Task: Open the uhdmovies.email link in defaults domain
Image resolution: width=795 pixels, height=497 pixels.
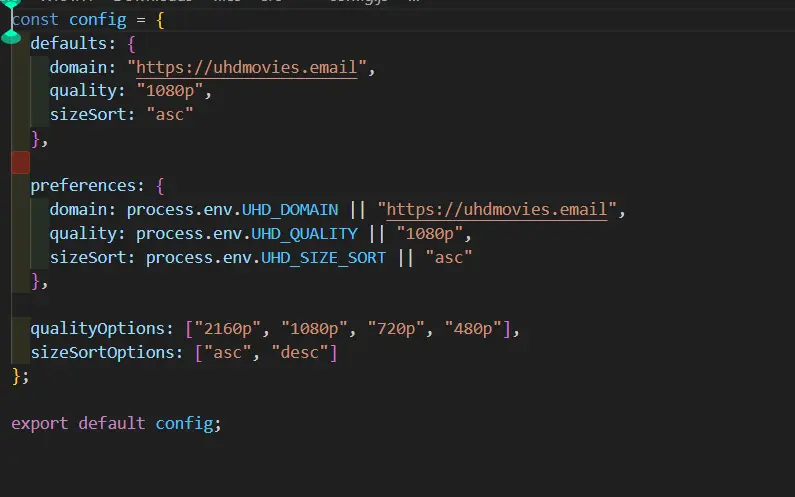Action: click(246, 67)
